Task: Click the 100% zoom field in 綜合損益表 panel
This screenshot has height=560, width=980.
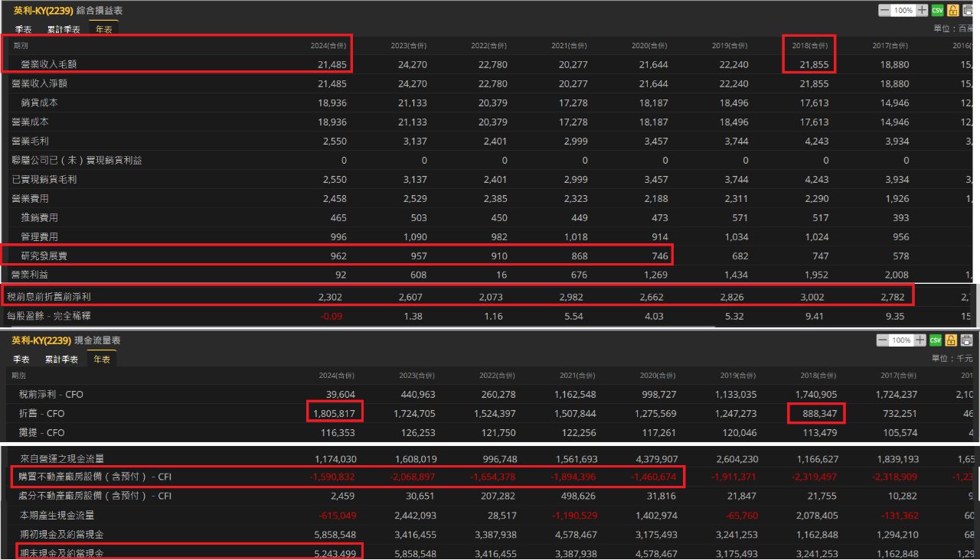Action: (903, 11)
